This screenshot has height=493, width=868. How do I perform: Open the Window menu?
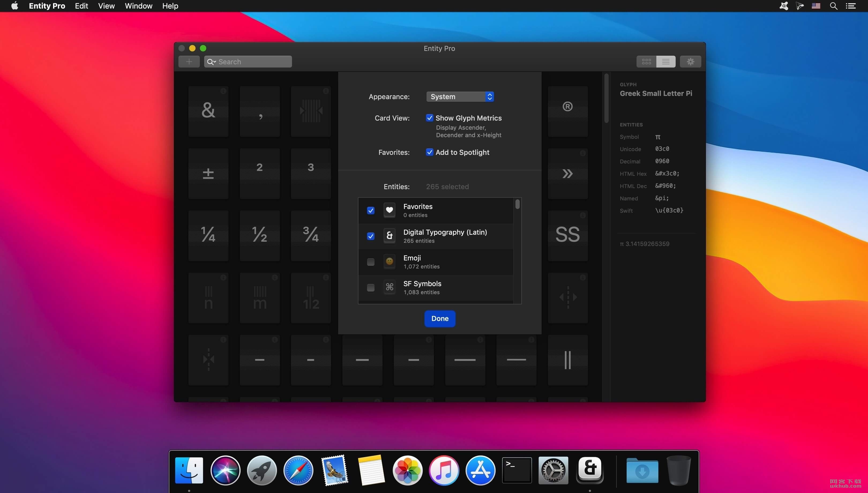[139, 6]
